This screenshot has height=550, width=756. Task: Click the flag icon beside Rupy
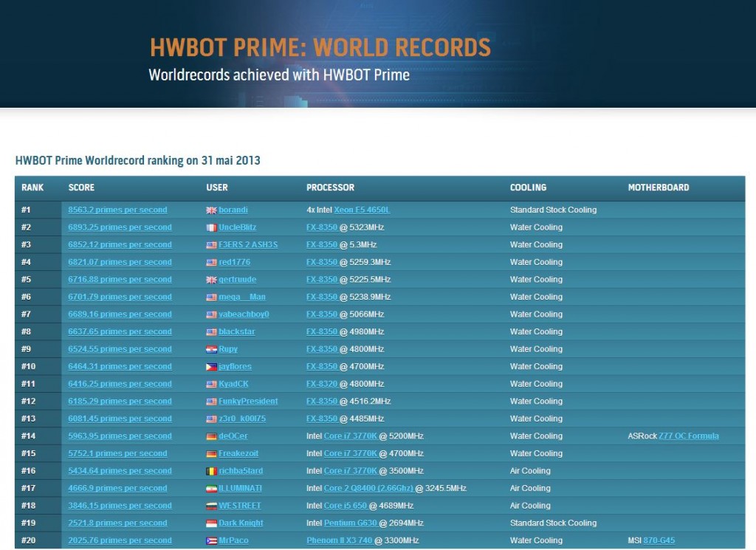click(211, 349)
